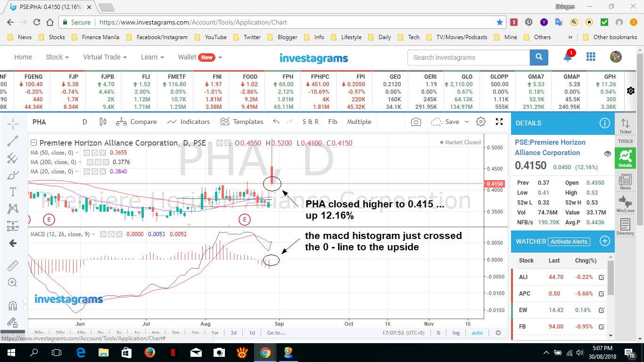Click the info icon in Details header

(x=604, y=123)
